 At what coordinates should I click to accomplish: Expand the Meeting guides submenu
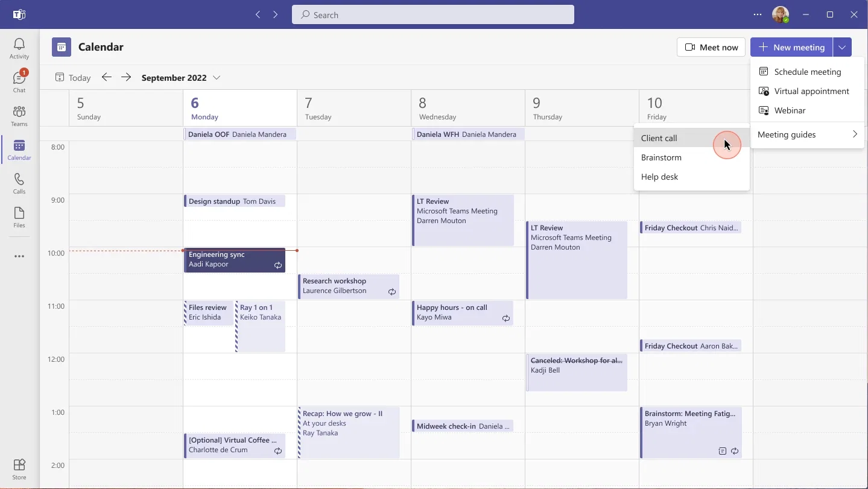808,134
